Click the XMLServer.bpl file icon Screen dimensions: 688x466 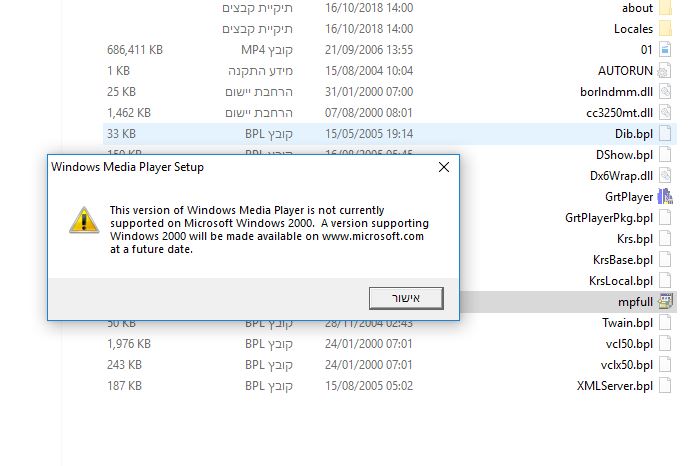pyautogui.click(x=665, y=386)
